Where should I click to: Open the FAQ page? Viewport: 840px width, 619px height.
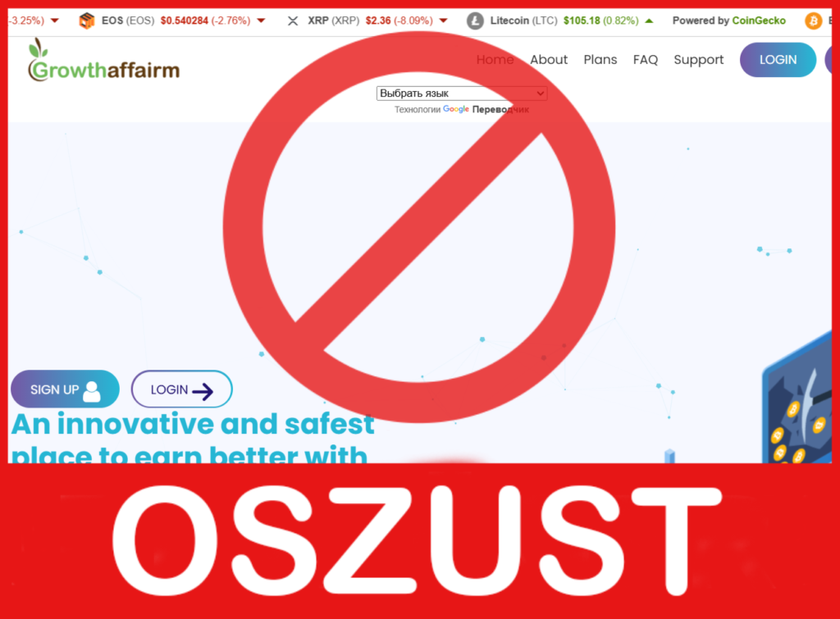point(645,59)
